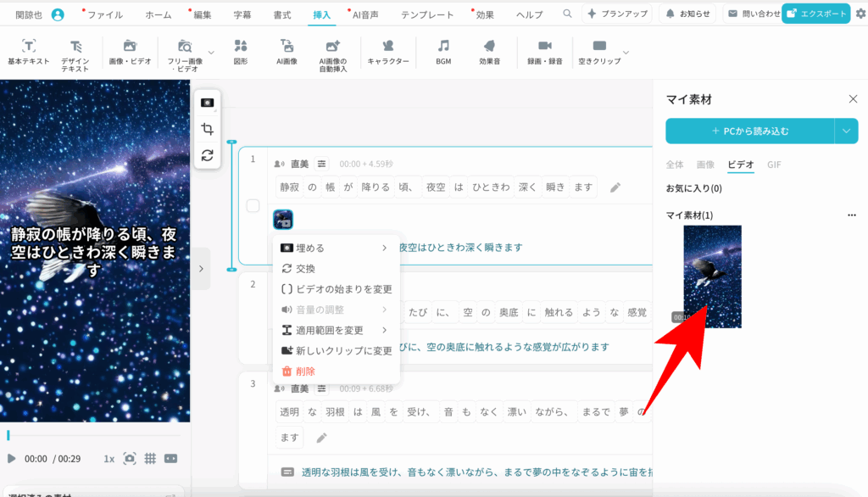Collapse the preview panel with side chevron

coord(201,269)
